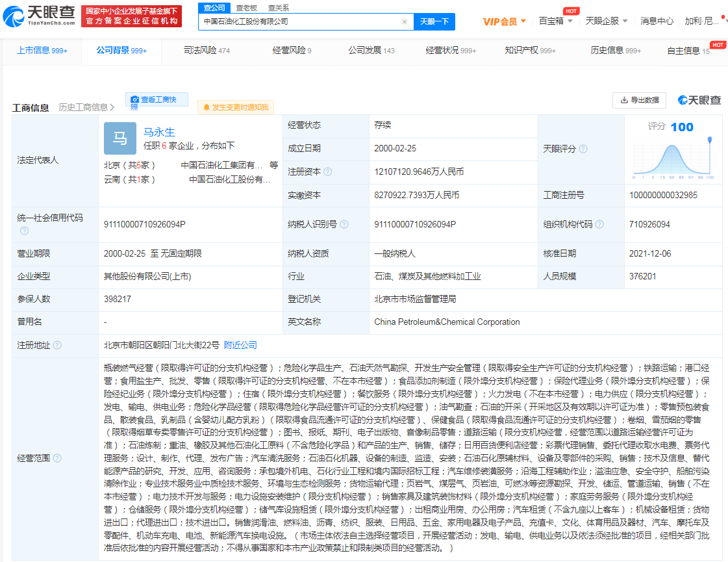Click the 国家中小企业发展子基金旗下 banner

(131, 16)
